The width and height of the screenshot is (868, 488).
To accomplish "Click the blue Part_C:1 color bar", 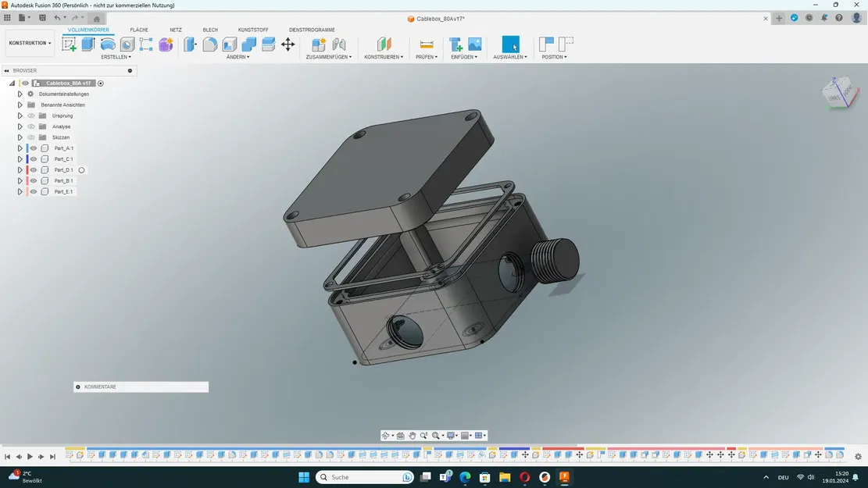I will click(27, 159).
